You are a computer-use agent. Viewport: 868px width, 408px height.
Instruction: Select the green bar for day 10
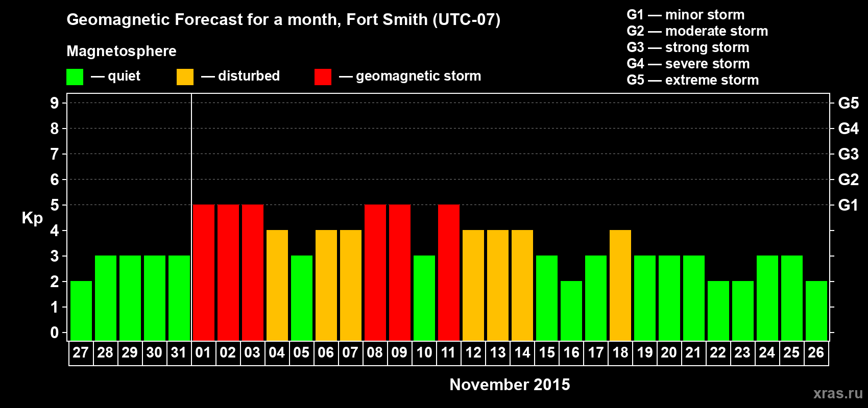point(424,298)
